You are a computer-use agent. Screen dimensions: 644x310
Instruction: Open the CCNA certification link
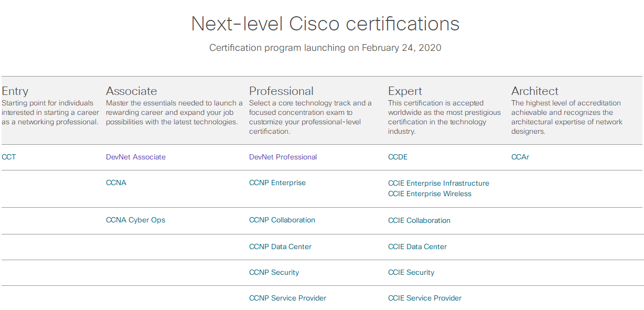(x=116, y=183)
